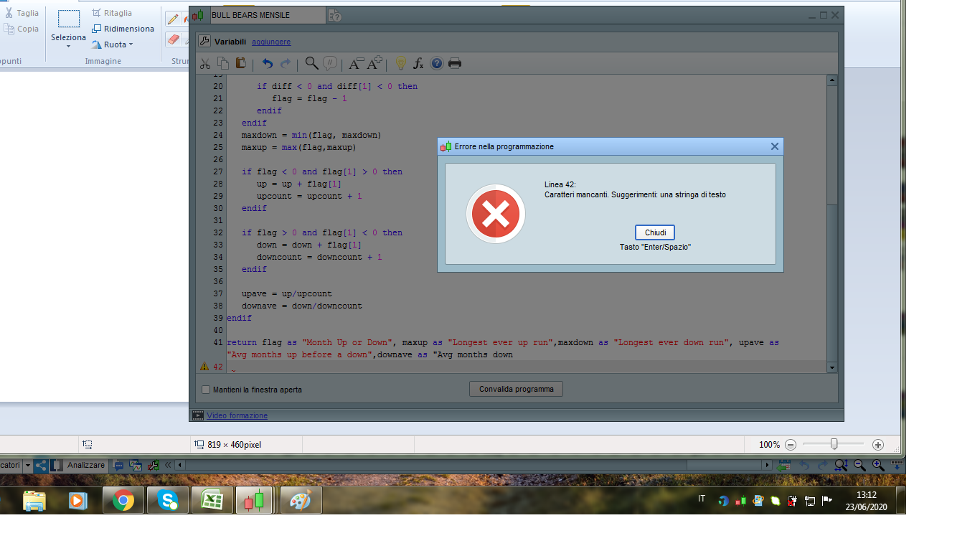980x551 pixels.
Task: Open search with the magnifying glass icon
Action: [x=312, y=63]
